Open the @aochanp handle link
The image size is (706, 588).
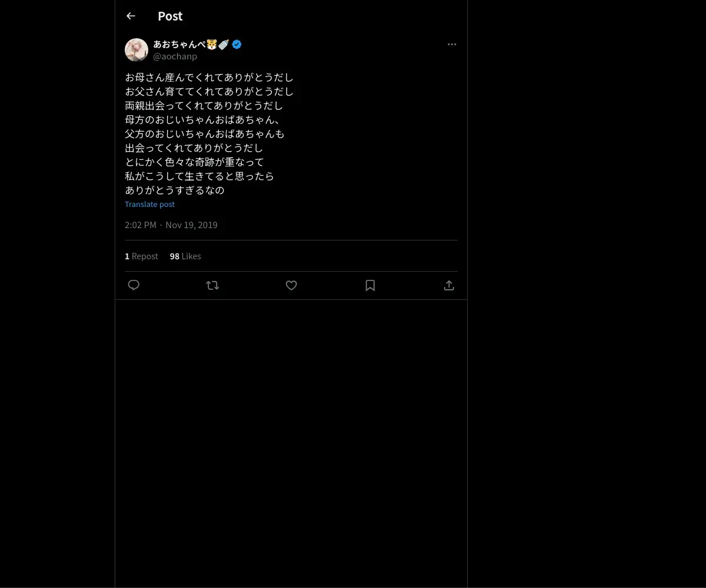pos(175,56)
